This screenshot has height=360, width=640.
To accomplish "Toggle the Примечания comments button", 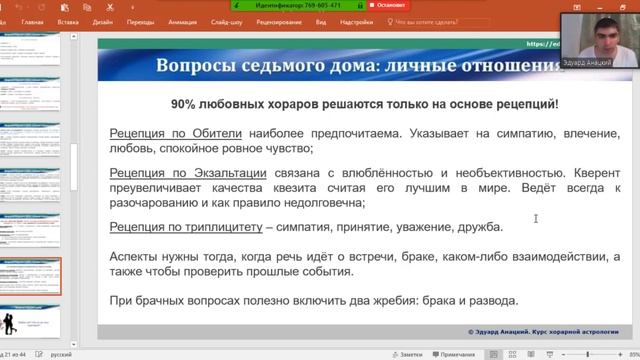I will coord(453,355).
